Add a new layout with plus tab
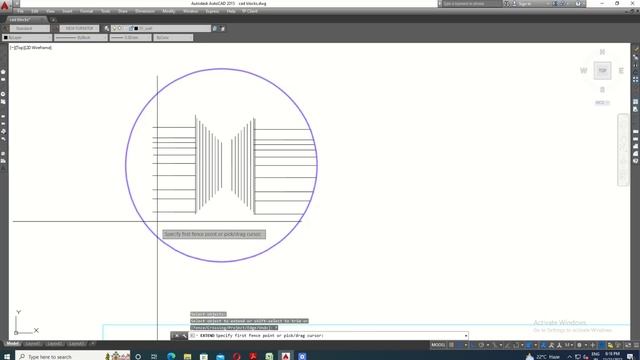 [x=92, y=344]
